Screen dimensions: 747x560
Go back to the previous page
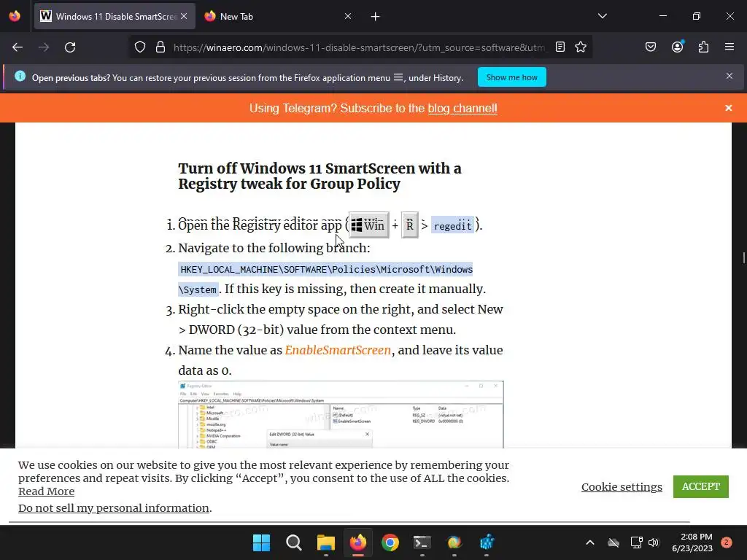point(18,47)
